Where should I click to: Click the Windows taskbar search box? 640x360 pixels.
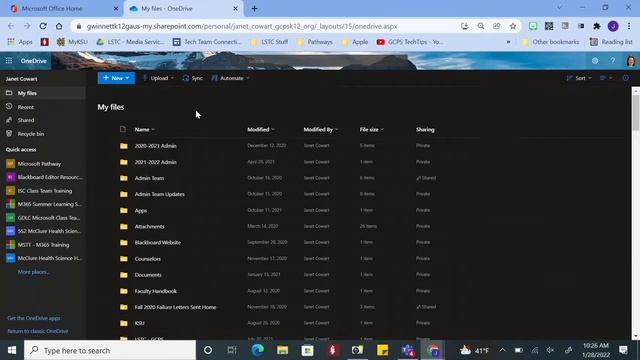coord(110,350)
